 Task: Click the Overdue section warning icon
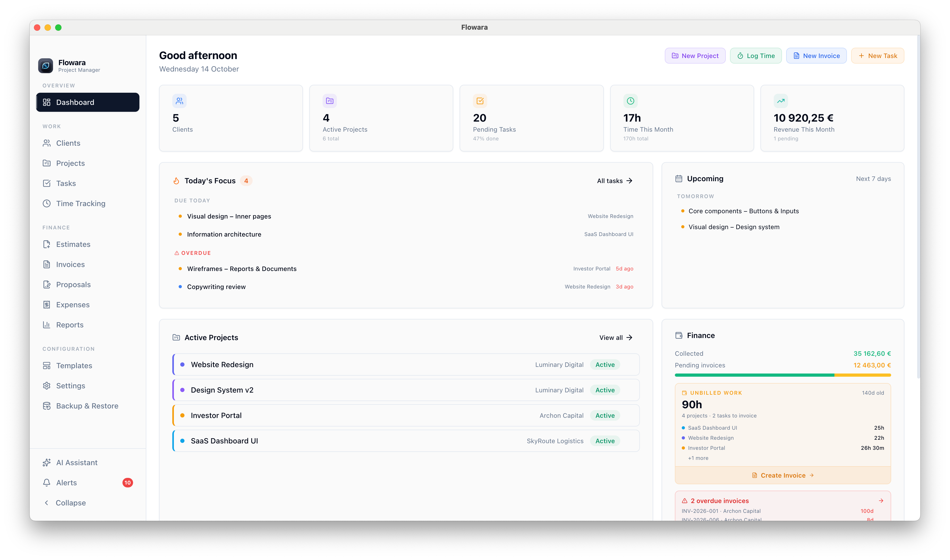(x=177, y=253)
